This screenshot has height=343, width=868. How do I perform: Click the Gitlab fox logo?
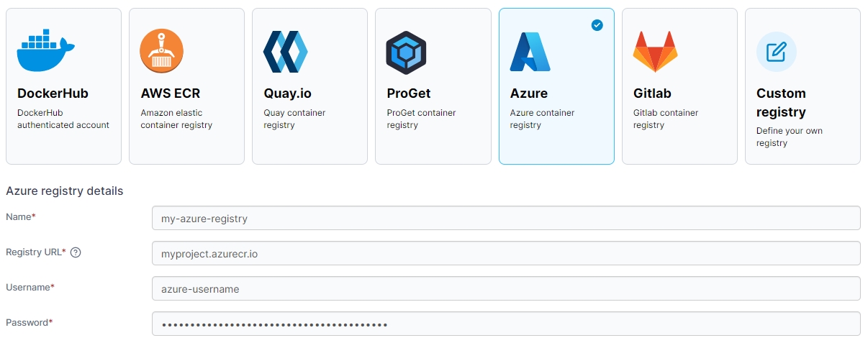point(654,52)
